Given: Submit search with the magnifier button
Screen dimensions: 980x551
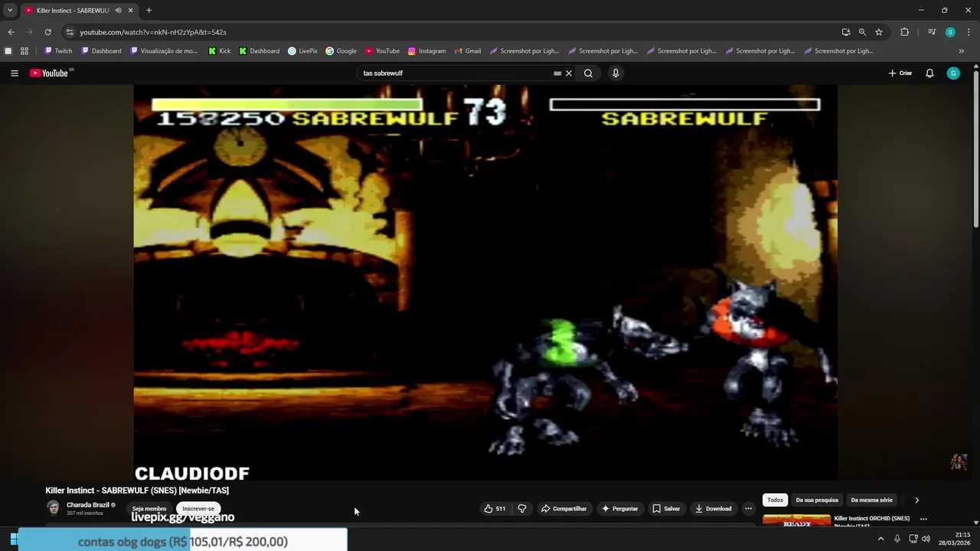Looking at the screenshot, I should click(x=588, y=73).
